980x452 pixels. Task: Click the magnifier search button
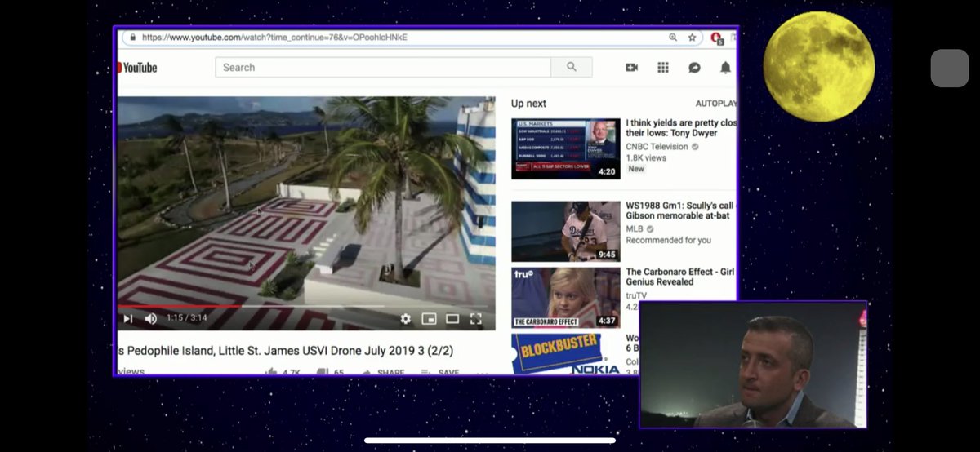[x=571, y=68]
